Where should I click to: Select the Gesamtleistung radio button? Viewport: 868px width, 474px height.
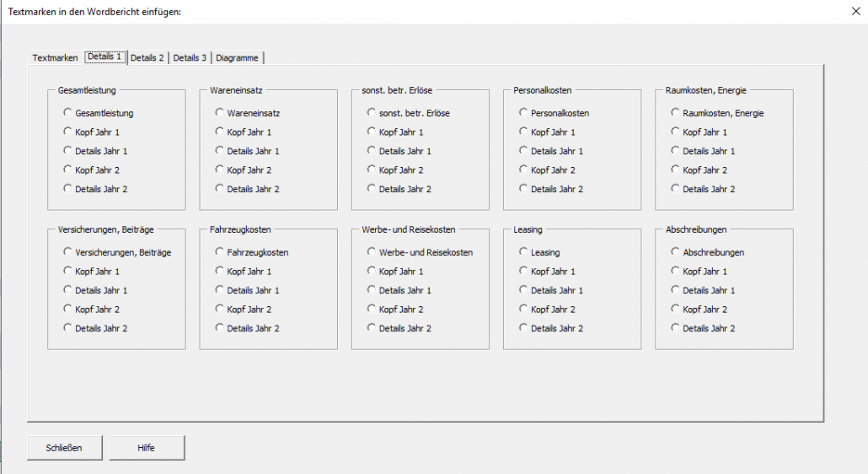click(98, 113)
